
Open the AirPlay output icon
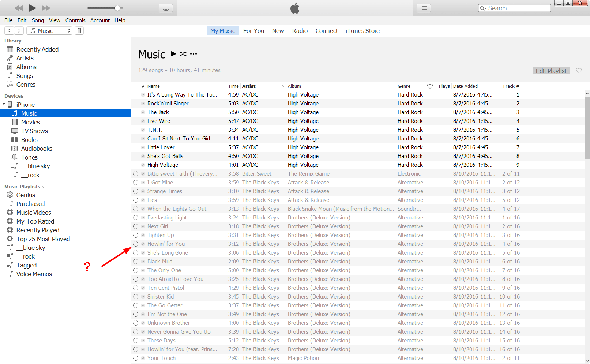pos(166,8)
